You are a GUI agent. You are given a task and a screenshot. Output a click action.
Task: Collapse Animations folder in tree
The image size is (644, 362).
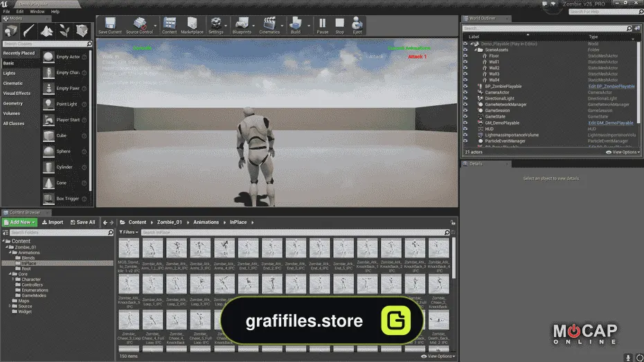10,253
